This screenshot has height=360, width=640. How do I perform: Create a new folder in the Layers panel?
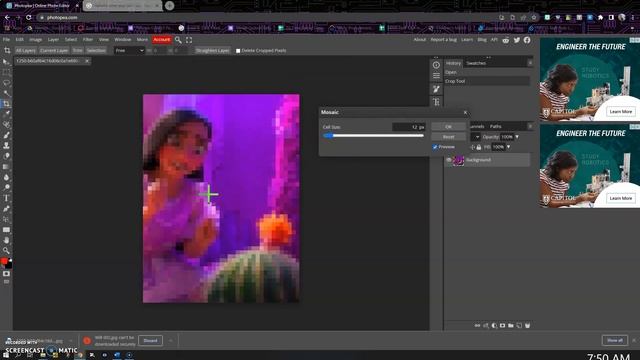(511, 326)
